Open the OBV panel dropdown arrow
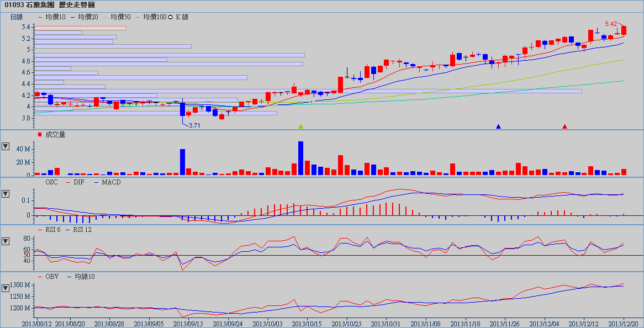 6,288
